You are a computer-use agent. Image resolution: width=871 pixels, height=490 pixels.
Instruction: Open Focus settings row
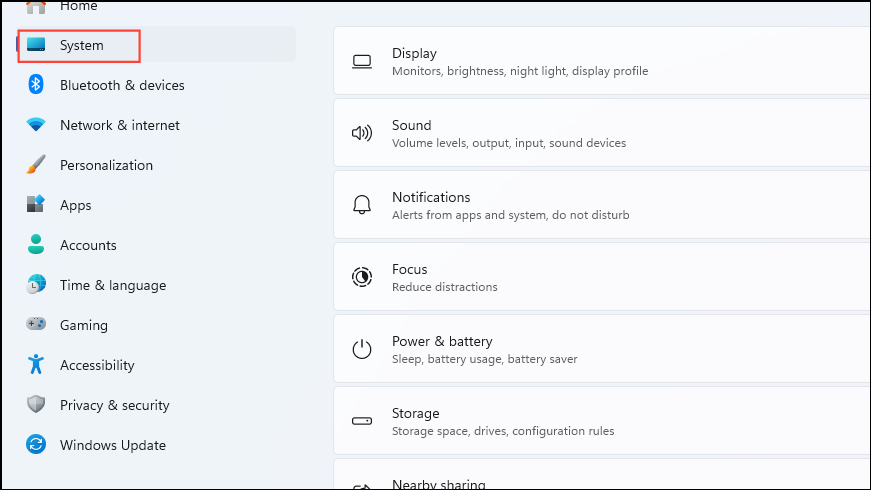pyautogui.click(x=600, y=277)
